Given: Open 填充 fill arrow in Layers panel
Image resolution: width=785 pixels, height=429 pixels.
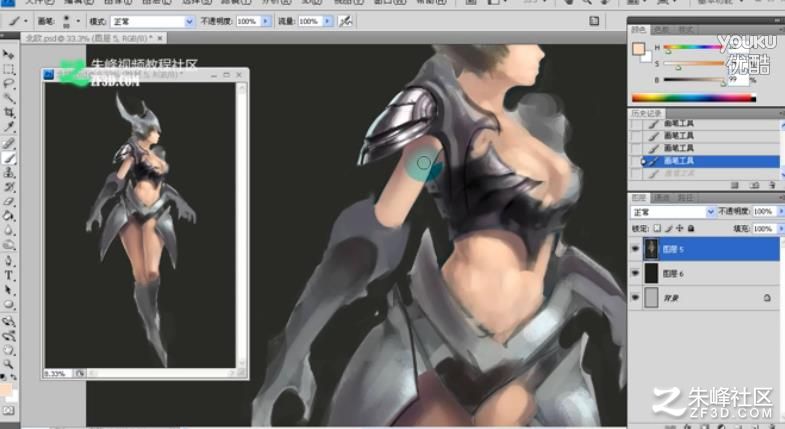Looking at the screenshot, I should [780, 228].
